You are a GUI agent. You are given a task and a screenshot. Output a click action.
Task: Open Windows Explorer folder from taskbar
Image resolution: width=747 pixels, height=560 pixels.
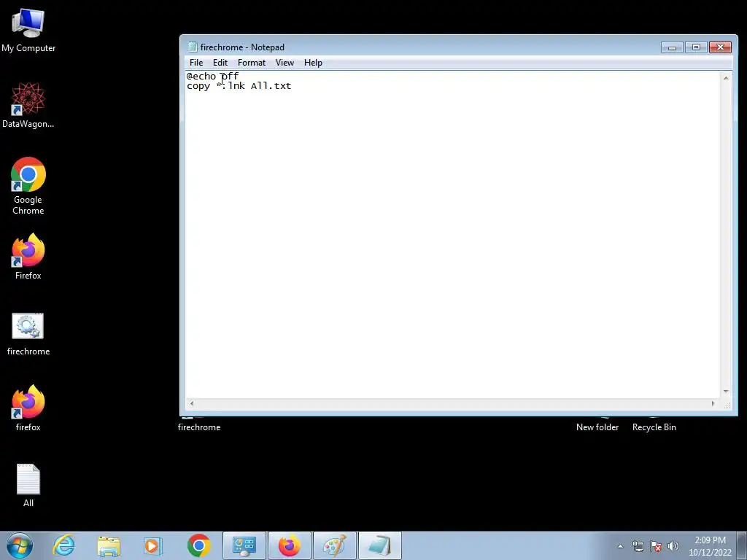(x=109, y=545)
